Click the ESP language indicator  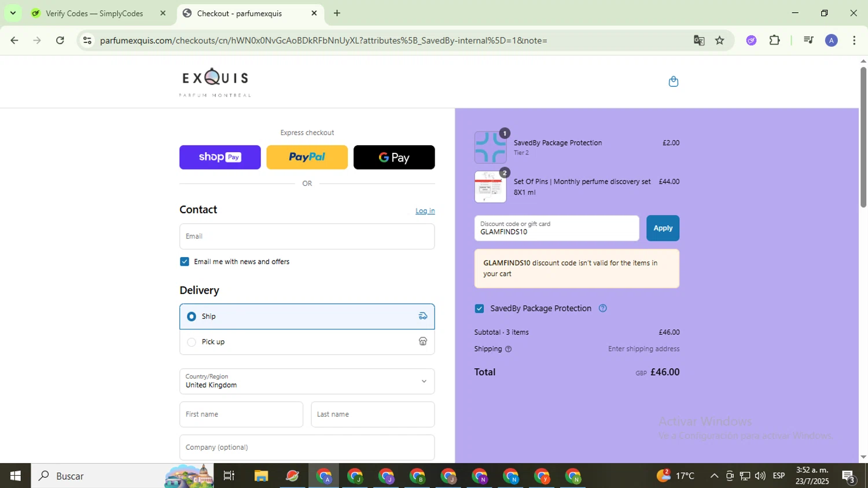779,476
